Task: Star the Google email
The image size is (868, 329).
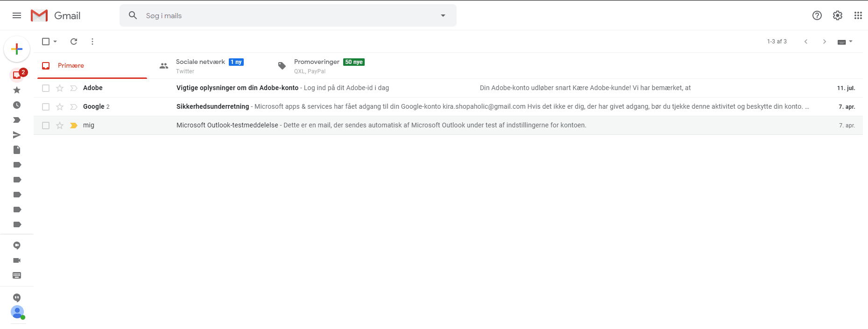Action: (60, 107)
